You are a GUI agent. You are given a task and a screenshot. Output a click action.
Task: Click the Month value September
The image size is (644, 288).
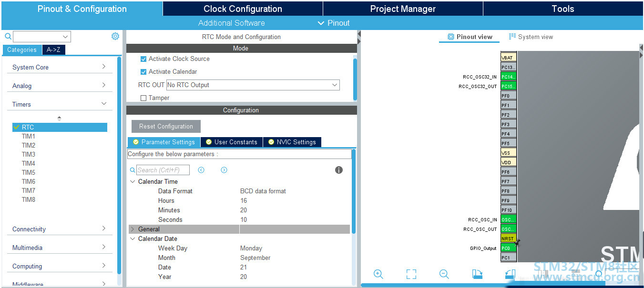point(255,258)
